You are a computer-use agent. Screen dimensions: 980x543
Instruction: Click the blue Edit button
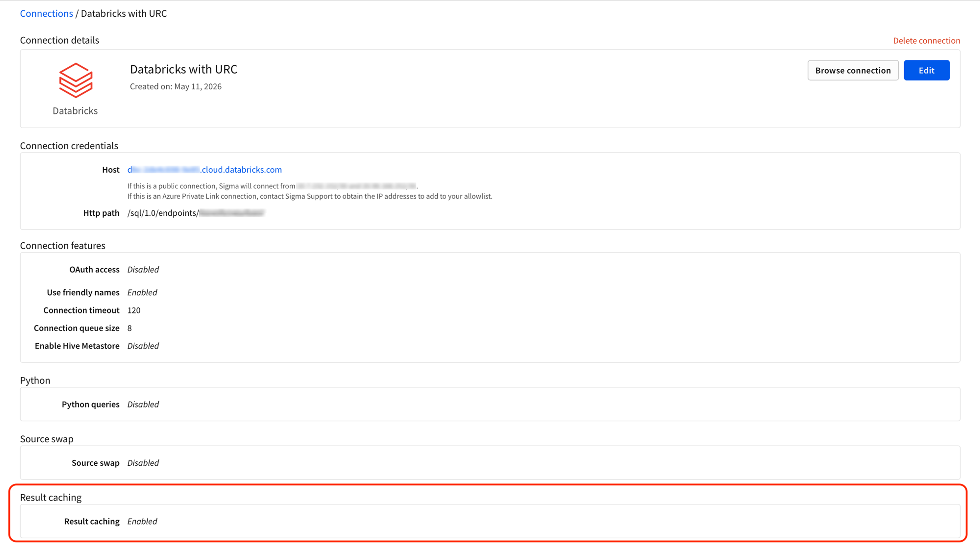tap(926, 70)
